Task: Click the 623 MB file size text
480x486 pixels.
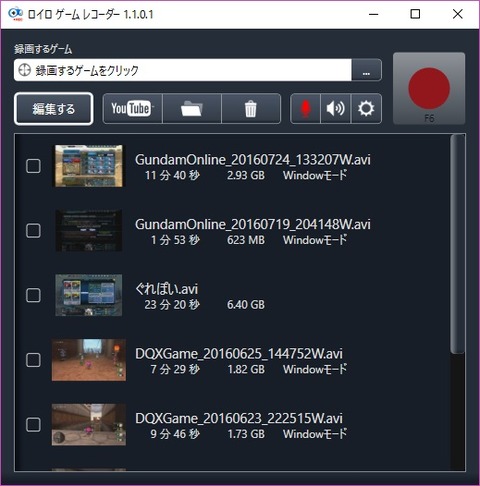Action: [246, 240]
